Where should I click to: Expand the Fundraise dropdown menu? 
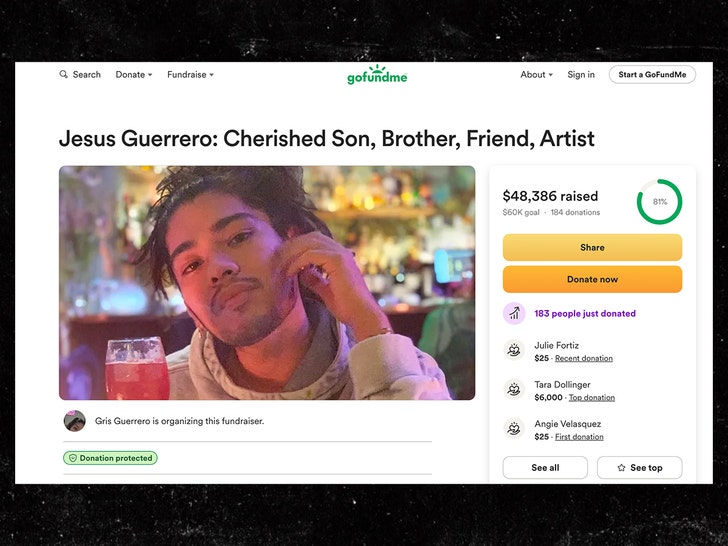(190, 75)
